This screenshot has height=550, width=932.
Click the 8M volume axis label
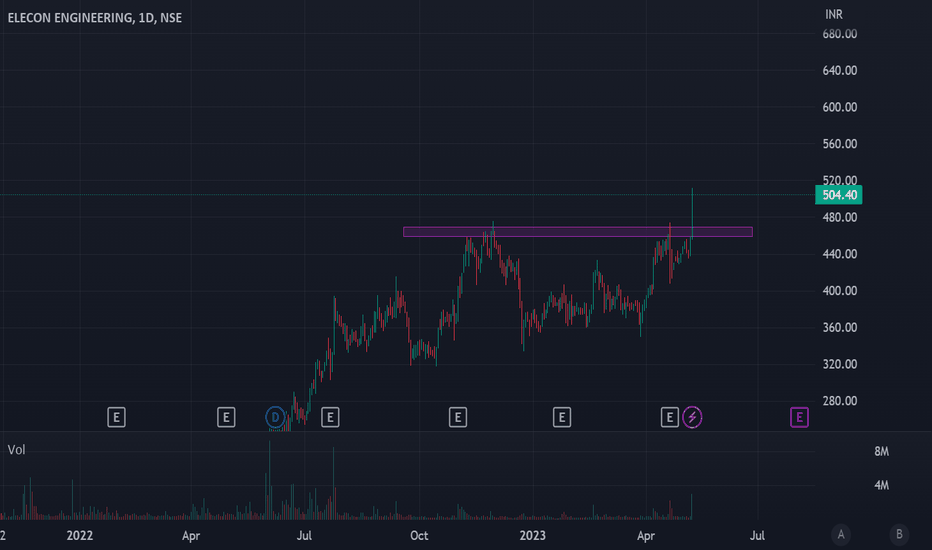(881, 452)
